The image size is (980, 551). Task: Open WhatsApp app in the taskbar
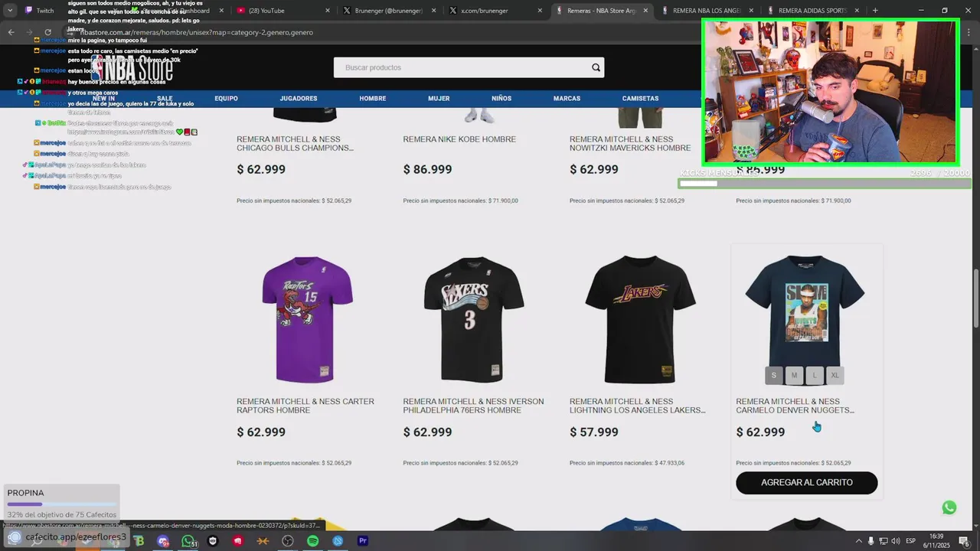coord(188,541)
